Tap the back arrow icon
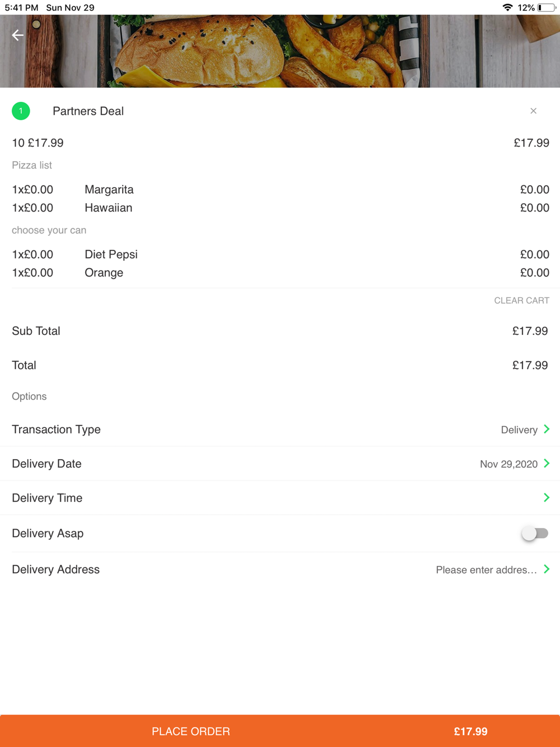 [18, 35]
